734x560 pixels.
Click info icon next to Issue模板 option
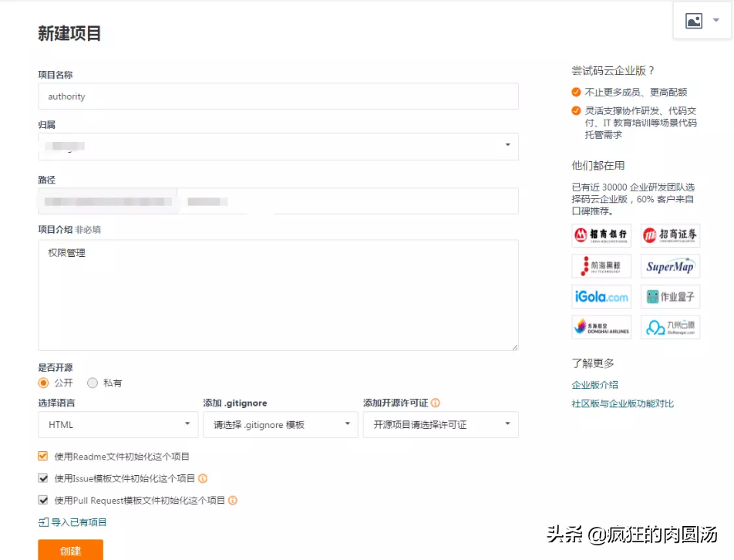[x=203, y=478]
